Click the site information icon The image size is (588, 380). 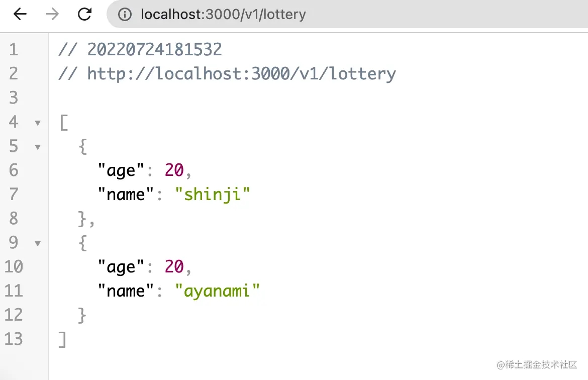pyautogui.click(x=125, y=15)
